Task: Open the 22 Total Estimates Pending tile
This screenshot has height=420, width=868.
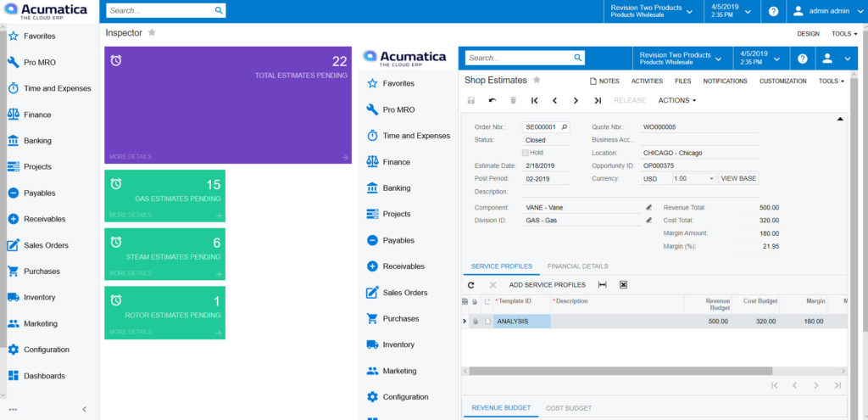Action: tap(228, 104)
